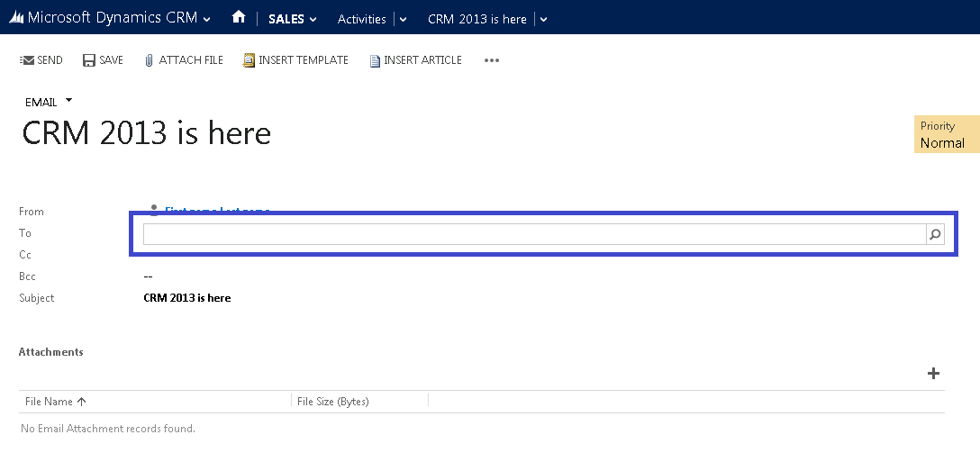Expand the Microsoft Dynamics CRM dropdown

coord(207,19)
